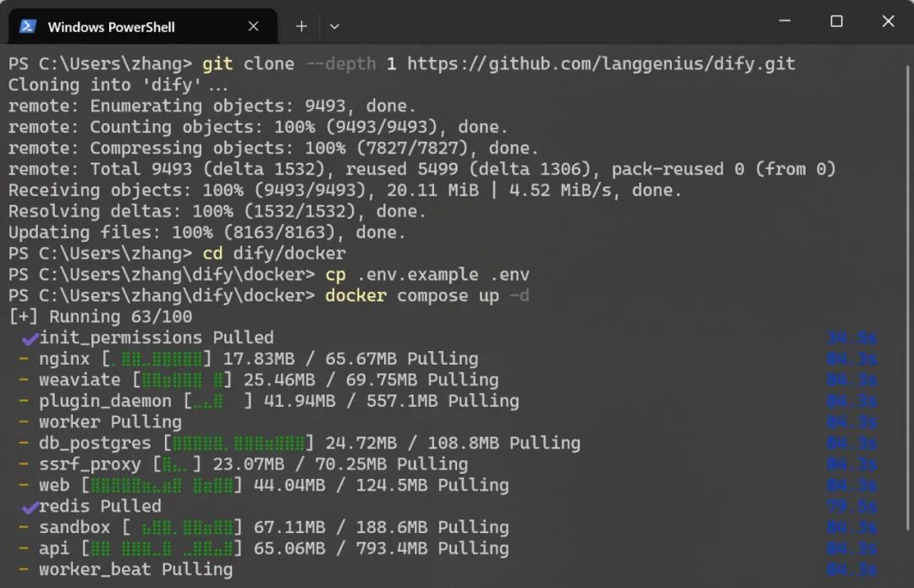Click the 'docker compose up -d' command
The image size is (914, 588).
[x=427, y=295]
